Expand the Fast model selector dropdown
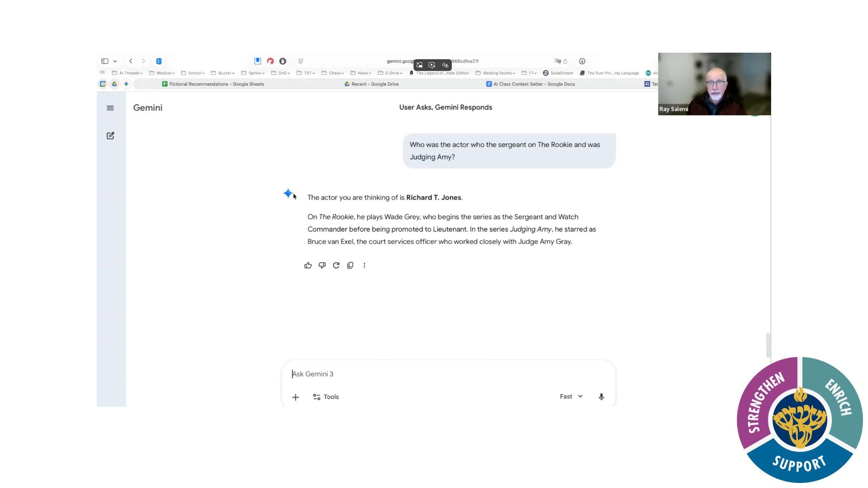Screen dimensions: 868x488 (x=571, y=396)
